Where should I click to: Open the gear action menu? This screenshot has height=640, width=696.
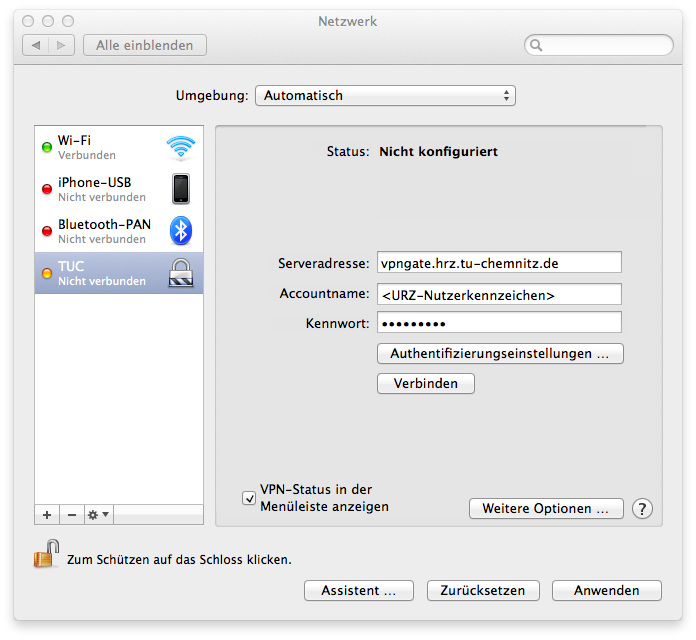(98, 514)
